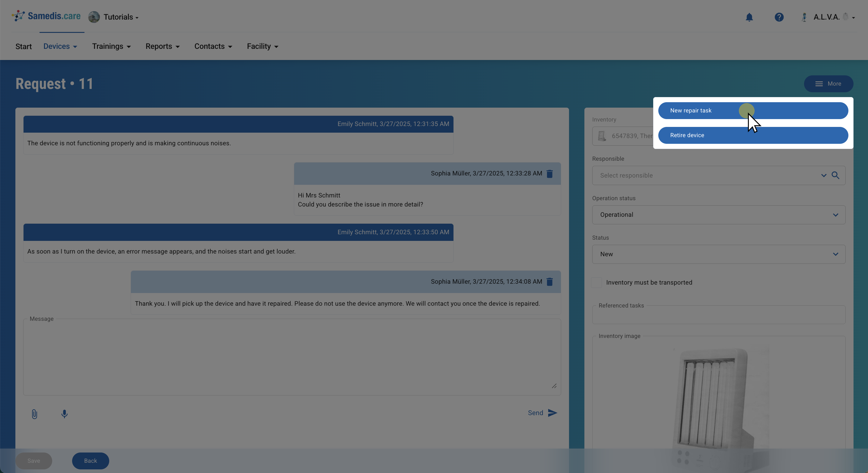Click the More button

tap(828, 84)
